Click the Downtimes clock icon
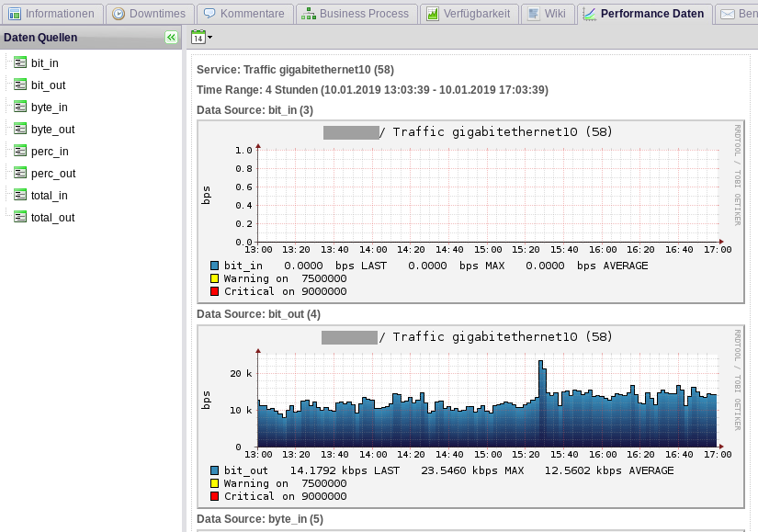 point(119,14)
